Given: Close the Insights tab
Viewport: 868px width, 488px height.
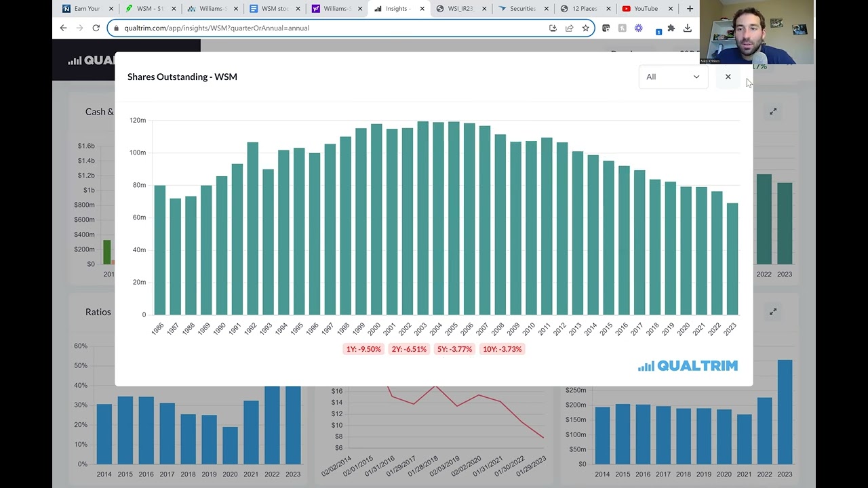Looking at the screenshot, I should [x=422, y=9].
